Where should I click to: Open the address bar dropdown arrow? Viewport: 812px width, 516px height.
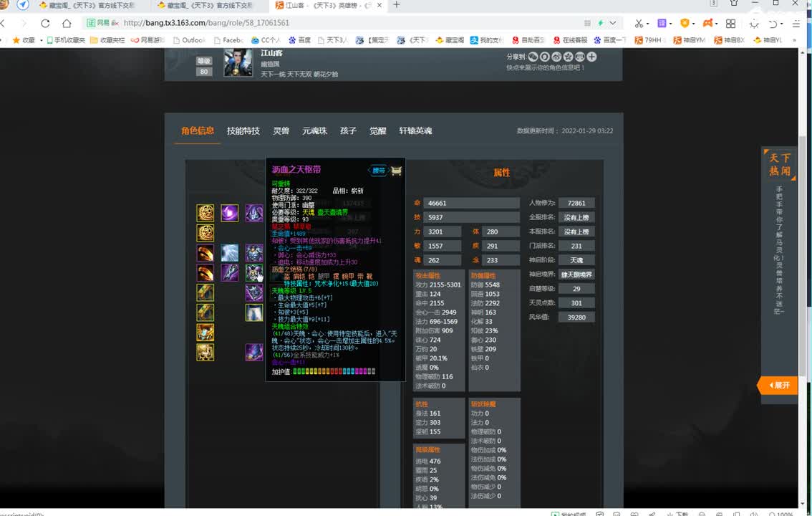[612, 23]
